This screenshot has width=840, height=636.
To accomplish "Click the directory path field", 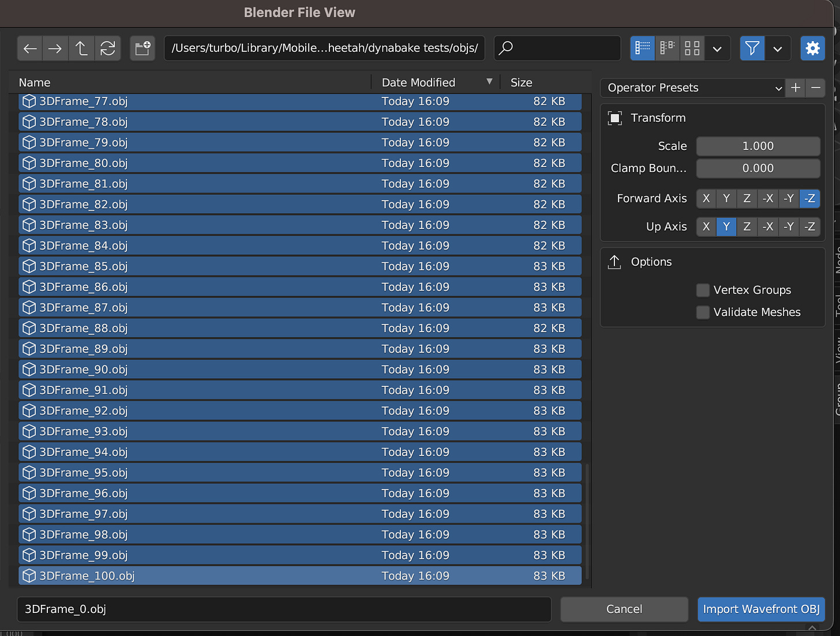I will click(324, 48).
